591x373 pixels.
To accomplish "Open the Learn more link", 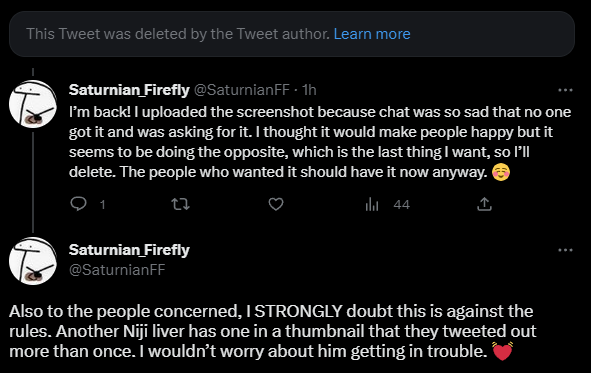I will [372, 34].
